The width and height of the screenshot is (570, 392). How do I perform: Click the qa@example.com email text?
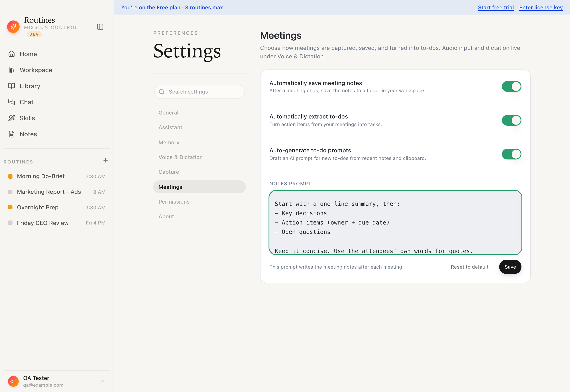click(43, 385)
